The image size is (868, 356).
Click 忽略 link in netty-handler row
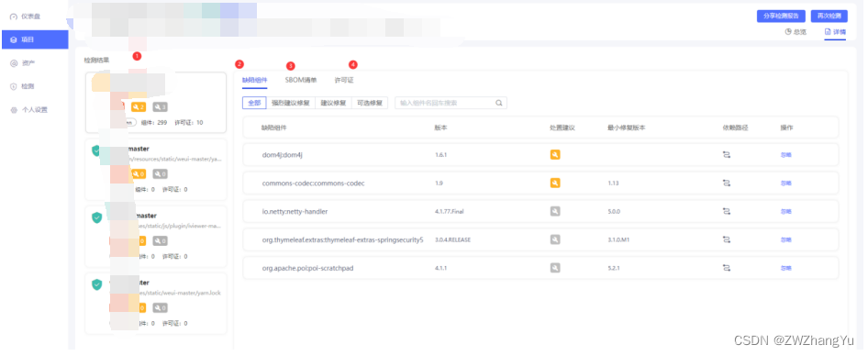786,212
